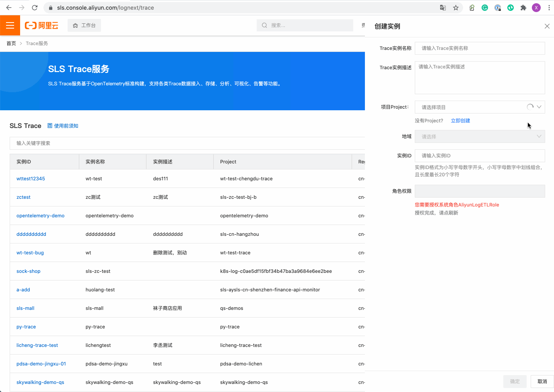Screen dimensions: 554x392
Task: Click the Aliyun logo
Action: point(41,25)
